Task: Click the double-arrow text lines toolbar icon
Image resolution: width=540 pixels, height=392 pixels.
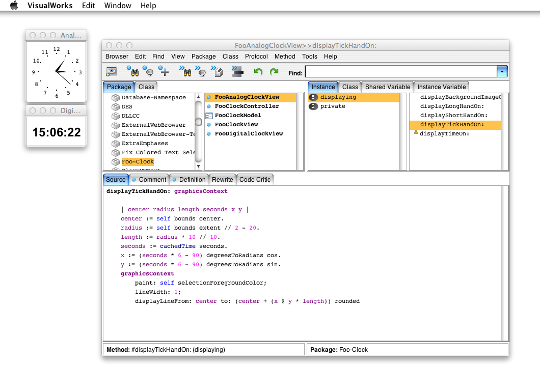Action: (x=237, y=71)
